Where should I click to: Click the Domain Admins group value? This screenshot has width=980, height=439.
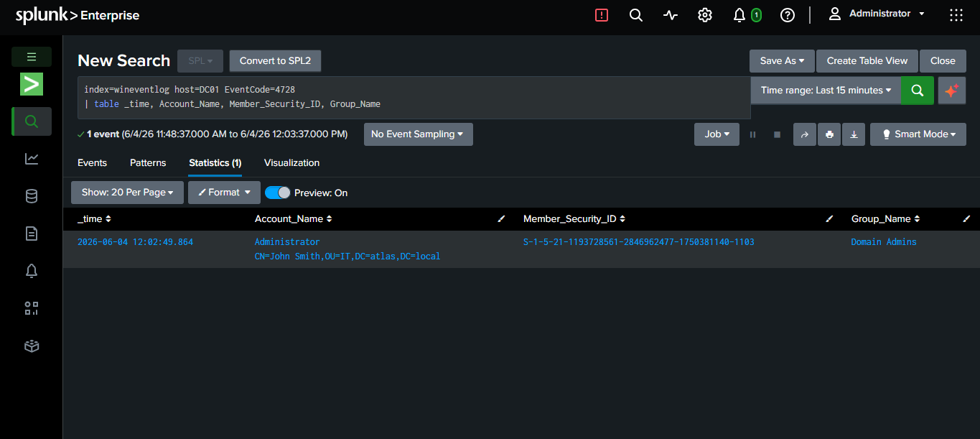click(x=884, y=242)
